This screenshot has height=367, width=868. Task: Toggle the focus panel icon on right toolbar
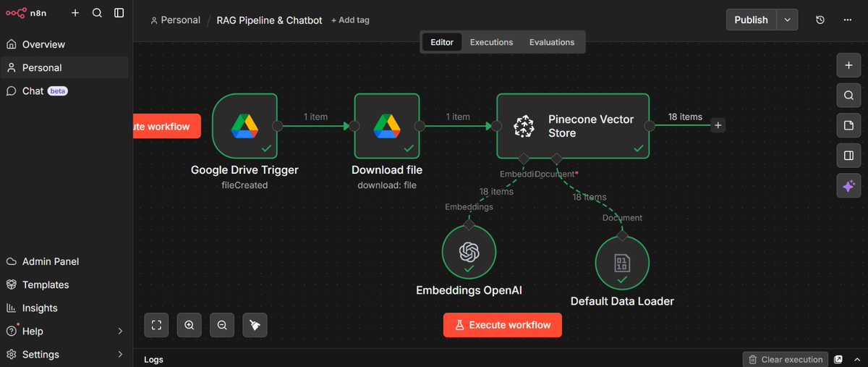(x=848, y=155)
